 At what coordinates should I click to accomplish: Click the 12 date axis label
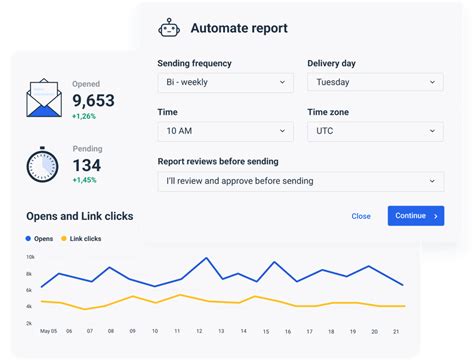tap(199, 331)
